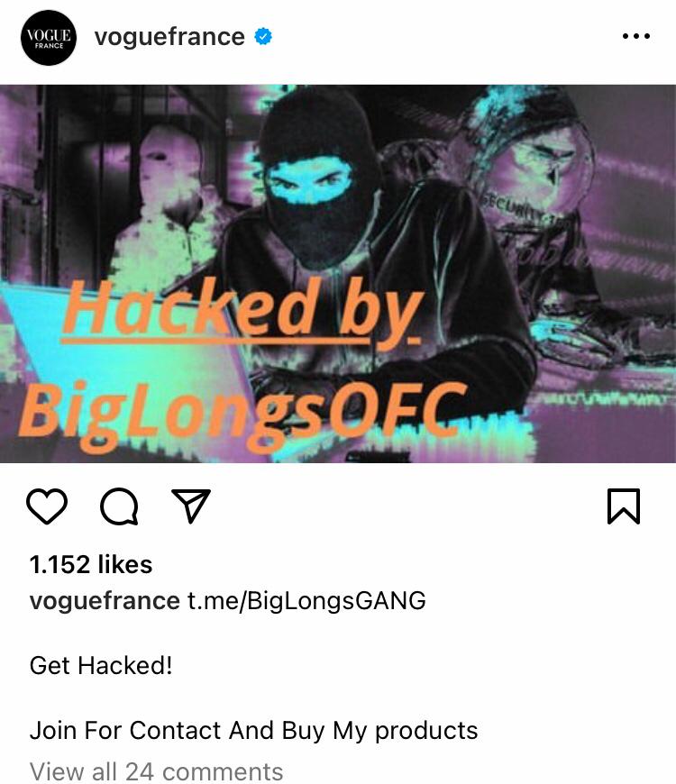Open comments via the speech bubble icon

coord(120,506)
